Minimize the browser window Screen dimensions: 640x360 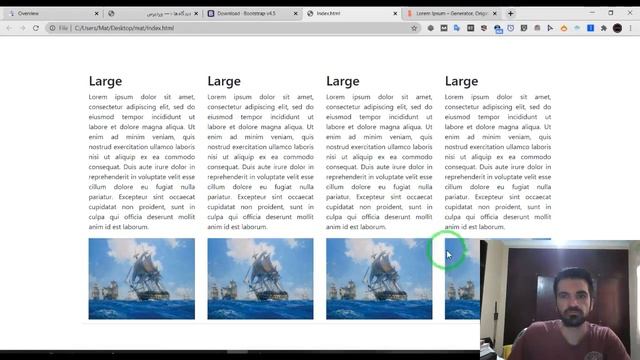tap(592, 13)
